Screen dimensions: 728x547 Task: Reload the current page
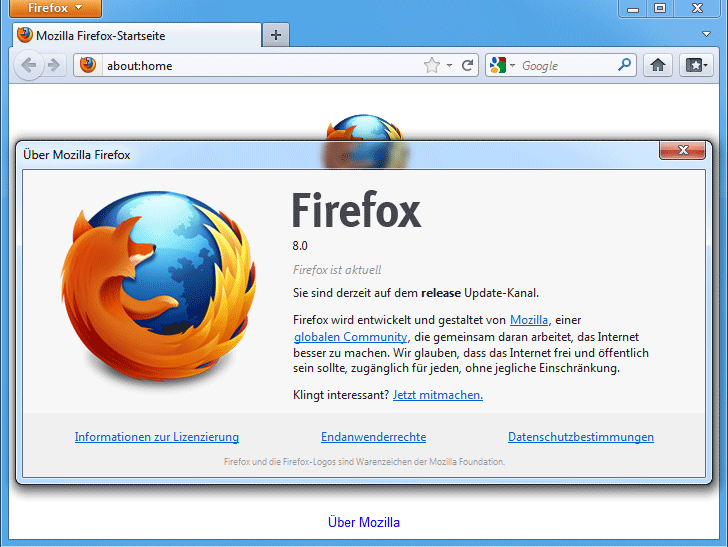pos(468,65)
